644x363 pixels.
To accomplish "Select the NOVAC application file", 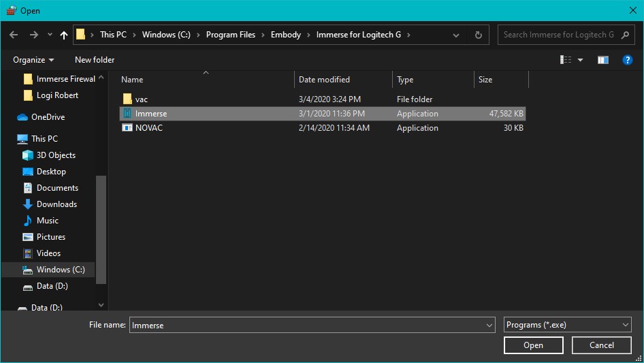I will (323, 128).
